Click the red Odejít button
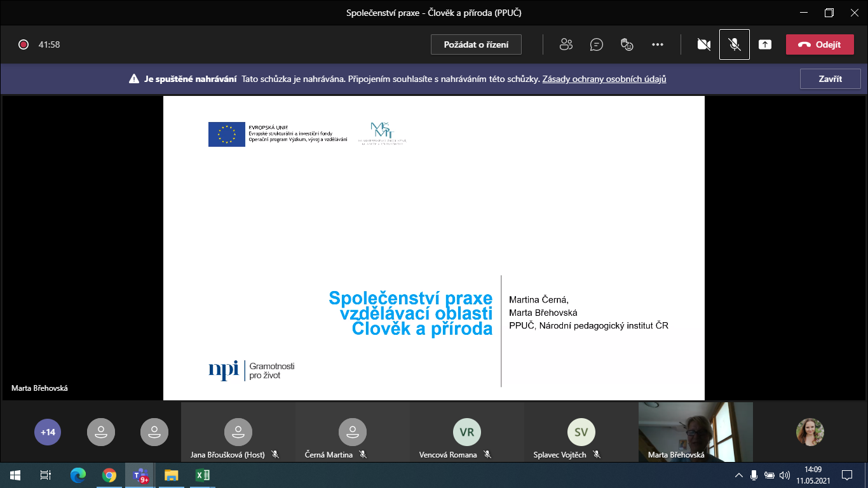The height and width of the screenshot is (488, 868). point(819,44)
